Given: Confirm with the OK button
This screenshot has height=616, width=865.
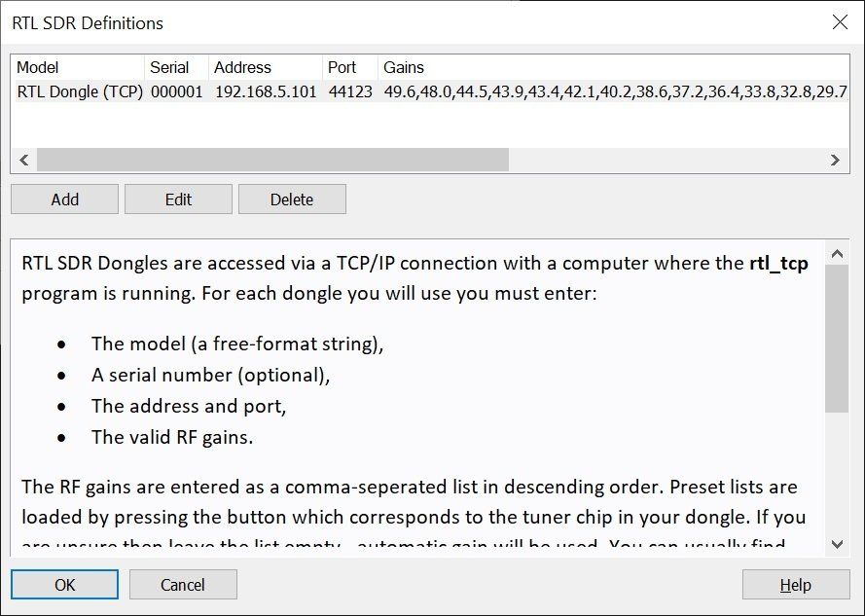Looking at the screenshot, I should pyautogui.click(x=64, y=585).
